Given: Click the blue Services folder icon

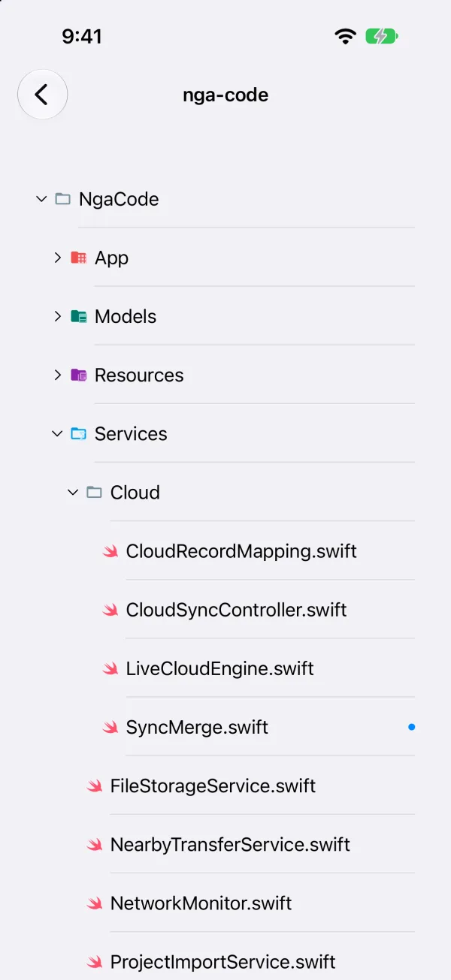Looking at the screenshot, I should [78, 433].
